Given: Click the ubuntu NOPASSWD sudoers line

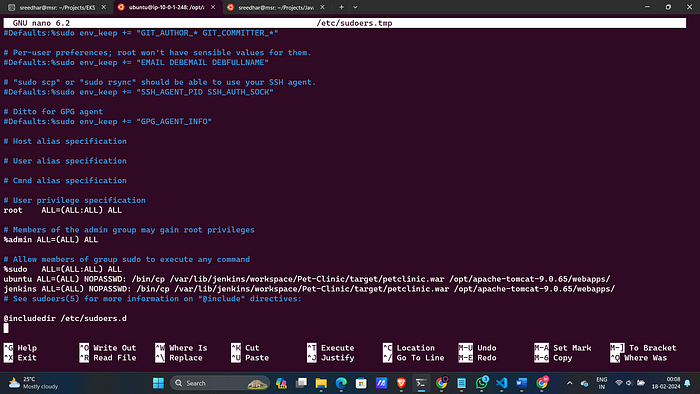Looking at the screenshot, I should (307, 279).
